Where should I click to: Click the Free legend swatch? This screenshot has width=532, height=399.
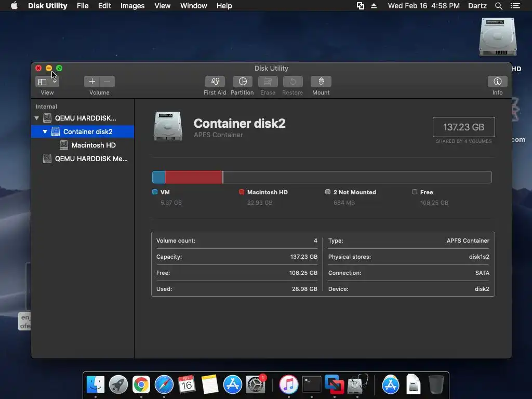414,192
